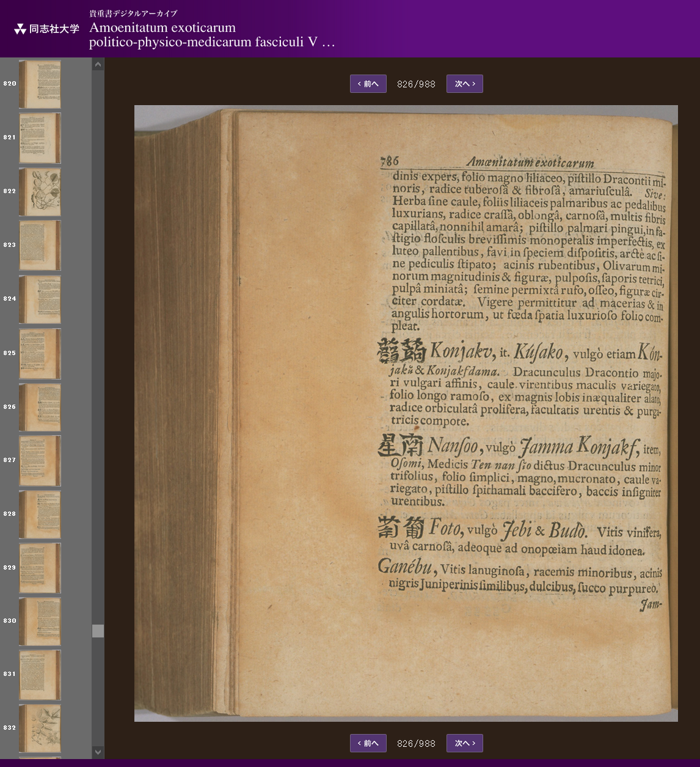The height and width of the screenshot is (767, 700).
Task: Click the thumbnail sidebar scrollbar handle
Action: point(98,631)
